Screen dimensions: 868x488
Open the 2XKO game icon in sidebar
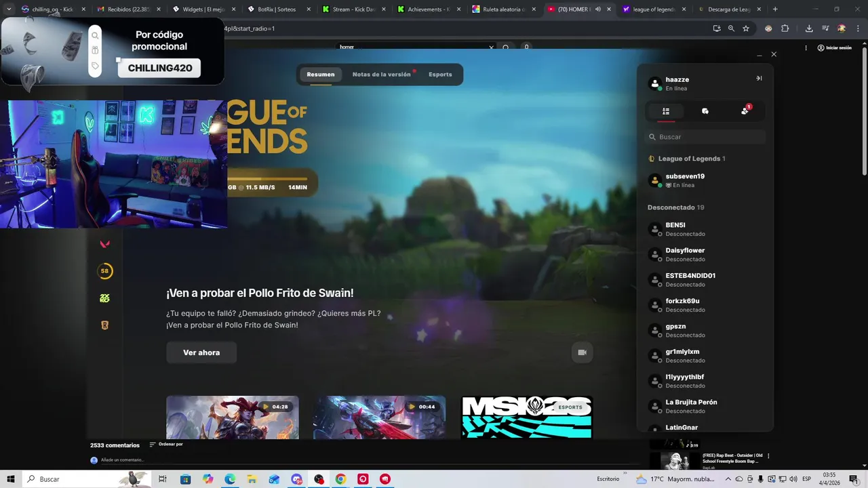click(x=104, y=298)
